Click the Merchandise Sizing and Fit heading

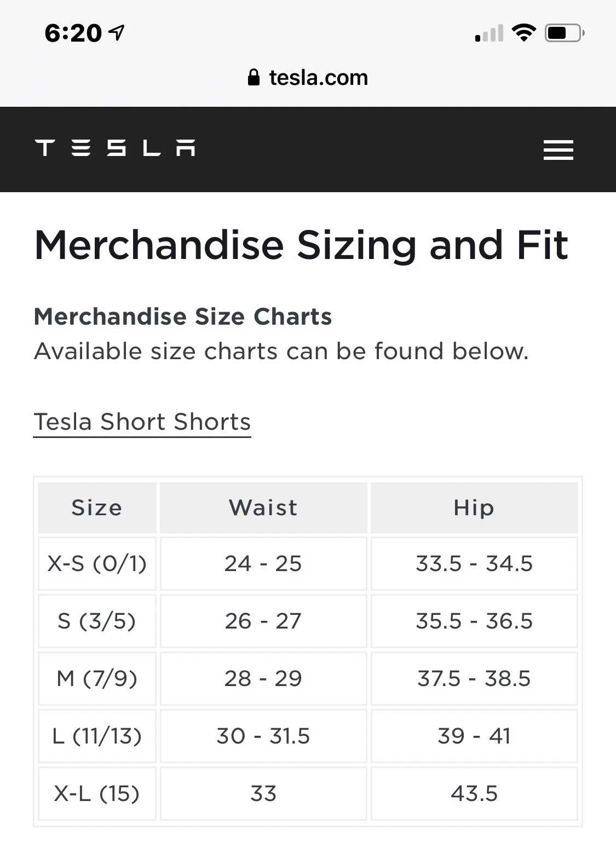coord(301,245)
